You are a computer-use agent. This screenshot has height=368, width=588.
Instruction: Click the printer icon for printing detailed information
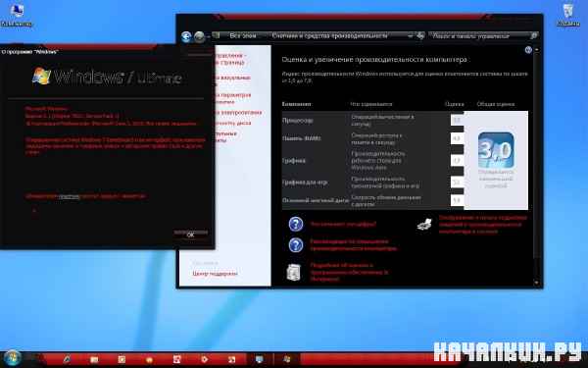pos(424,225)
